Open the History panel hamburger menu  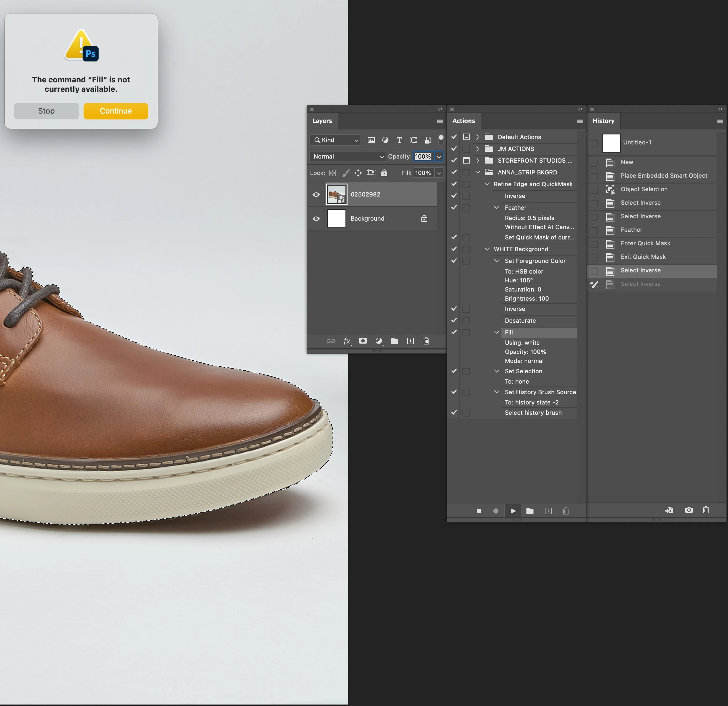click(720, 121)
